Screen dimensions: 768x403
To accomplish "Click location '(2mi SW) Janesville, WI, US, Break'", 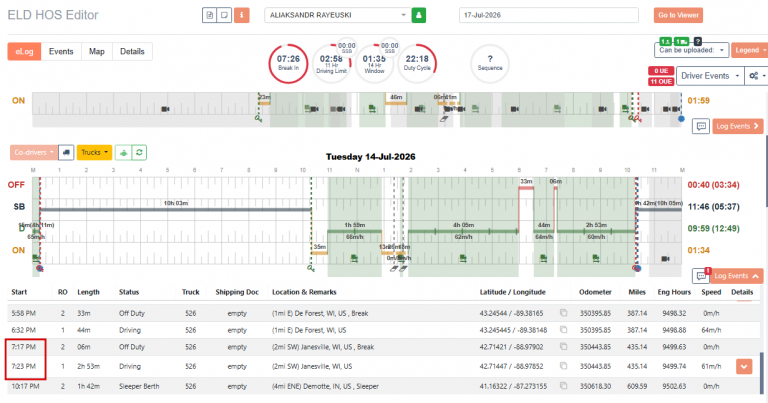I will click(x=323, y=347).
